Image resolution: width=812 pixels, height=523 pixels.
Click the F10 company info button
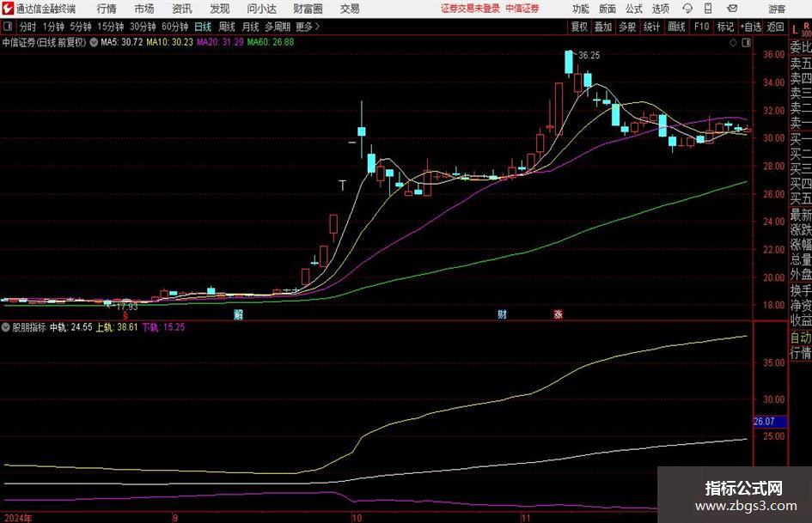[701, 27]
